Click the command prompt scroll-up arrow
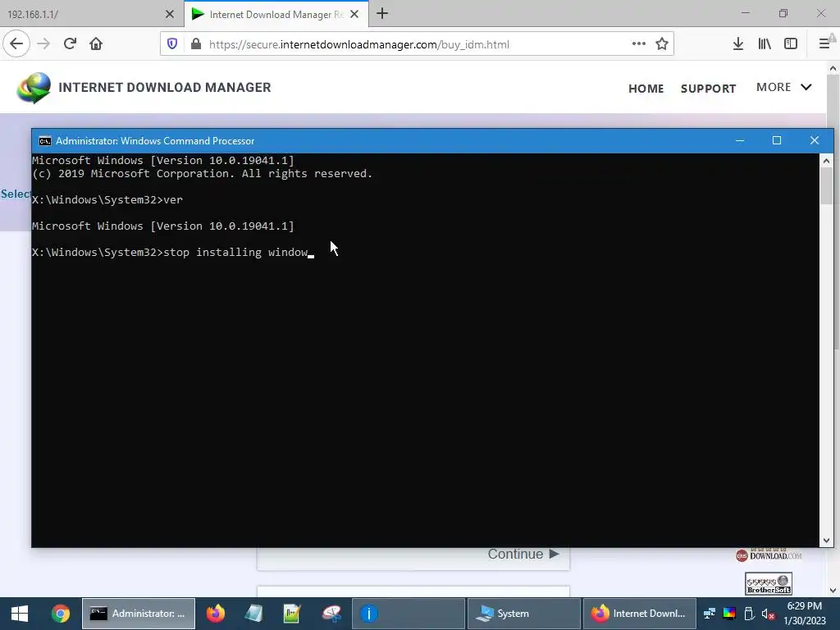The image size is (840, 630). click(826, 161)
